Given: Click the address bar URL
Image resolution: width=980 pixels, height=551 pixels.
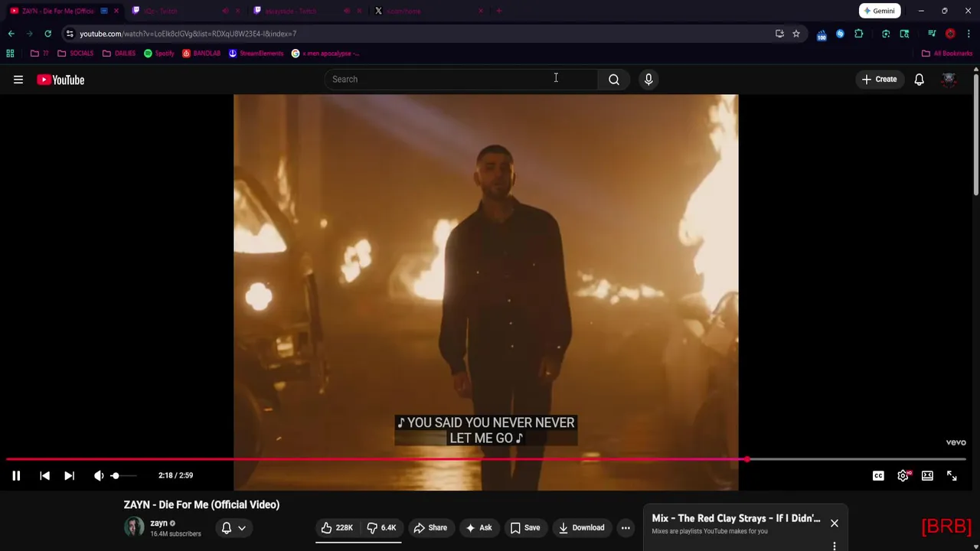Looking at the screenshot, I should 188,34.
